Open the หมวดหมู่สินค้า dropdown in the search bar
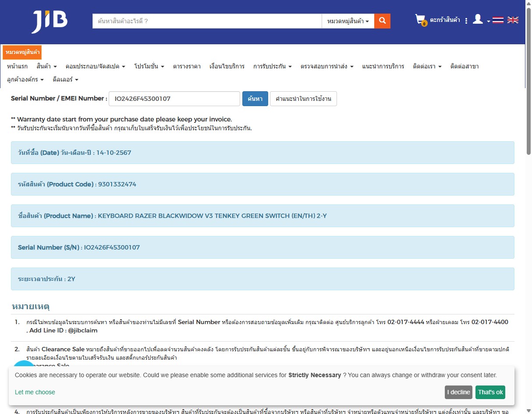The image size is (532, 414). click(348, 21)
